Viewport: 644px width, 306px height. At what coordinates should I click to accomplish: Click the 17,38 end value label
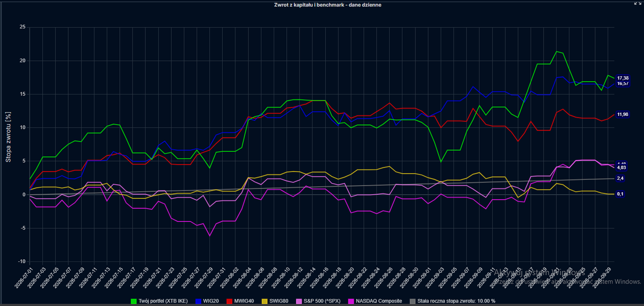(x=623, y=78)
